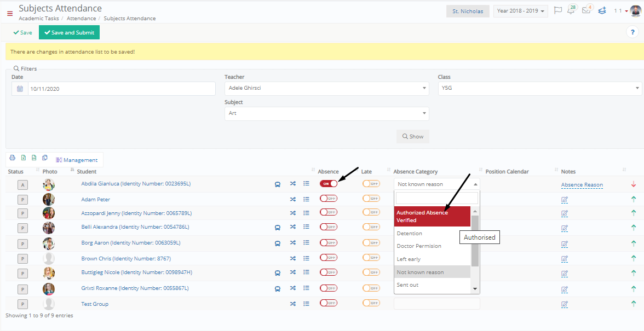Image resolution: width=644 pixels, height=331 pixels.
Task: Open the Subject dropdown Art
Action: click(x=326, y=114)
